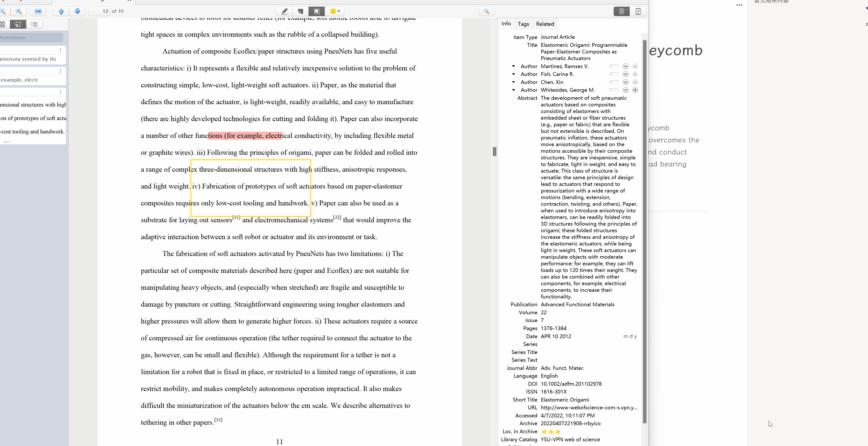Switch to the Tags tab
Image resolution: width=868 pixels, height=446 pixels.
coord(523,24)
